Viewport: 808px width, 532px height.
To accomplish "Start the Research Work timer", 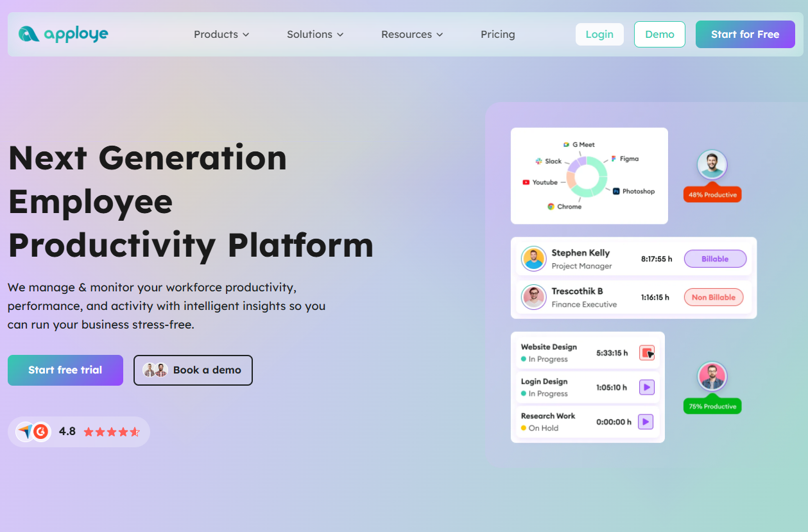I will [646, 422].
